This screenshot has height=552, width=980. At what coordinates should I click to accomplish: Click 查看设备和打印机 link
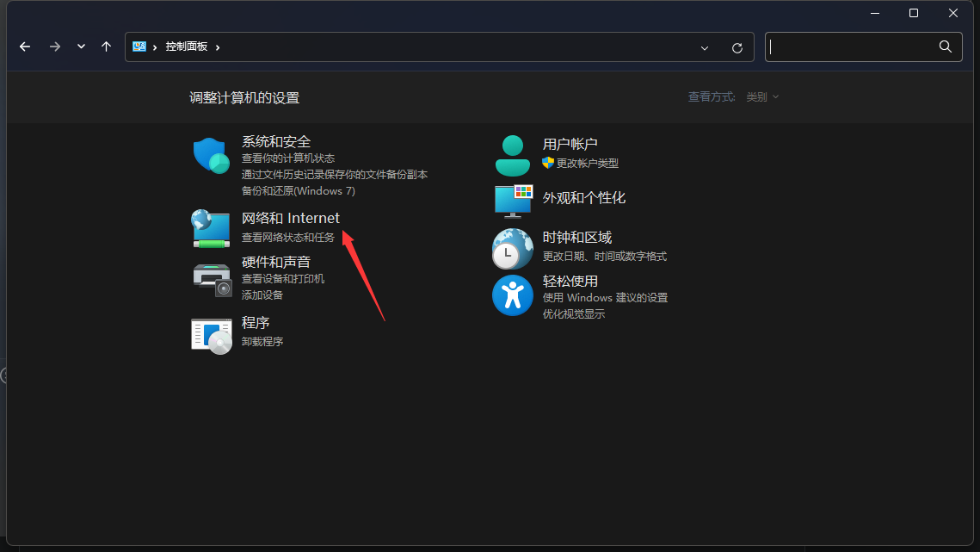pyautogui.click(x=283, y=278)
